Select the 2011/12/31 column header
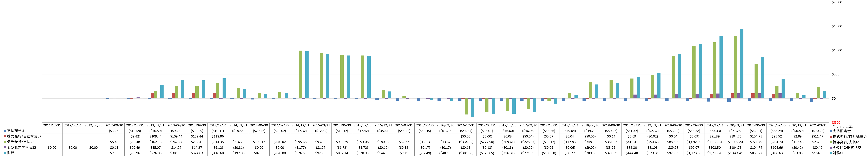The width and height of the screenshot is (868, 156). [52, 125]
